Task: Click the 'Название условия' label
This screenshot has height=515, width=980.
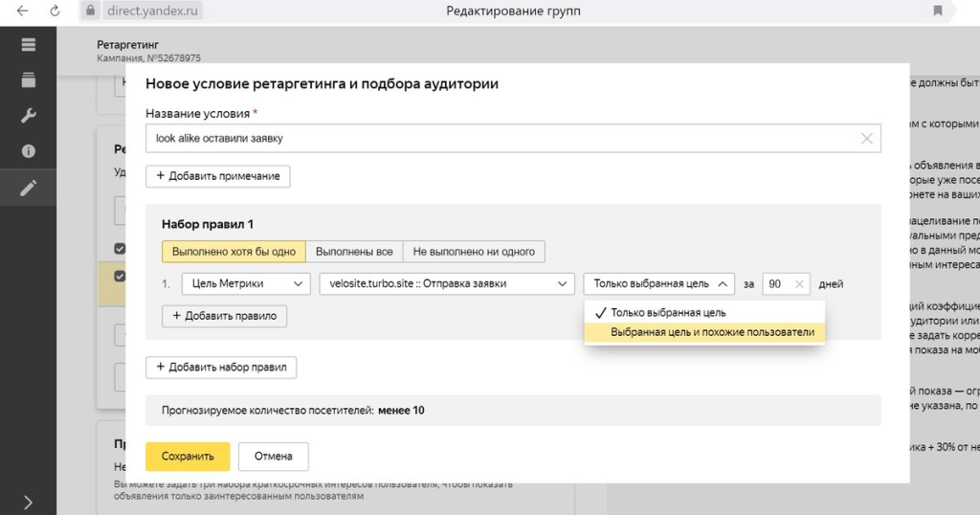Action: click(197, 114)
